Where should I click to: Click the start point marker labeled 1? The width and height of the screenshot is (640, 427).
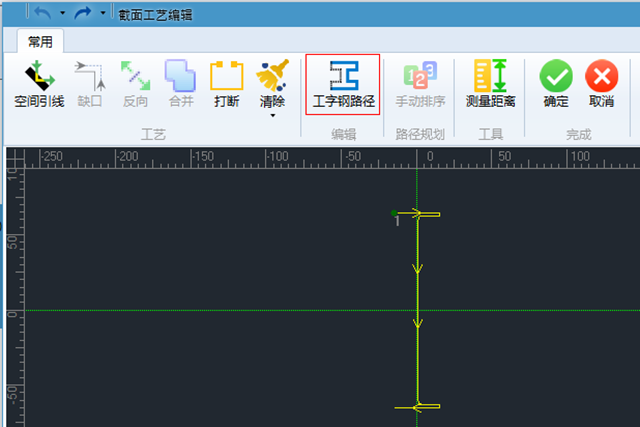coord(395,213)
